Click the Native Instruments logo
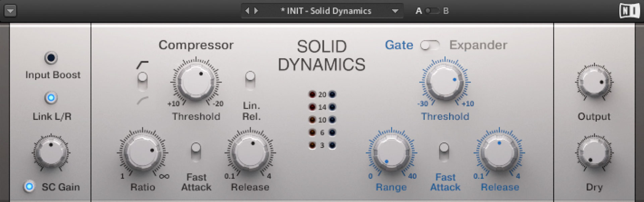644x202 pixels. point(630,11)
